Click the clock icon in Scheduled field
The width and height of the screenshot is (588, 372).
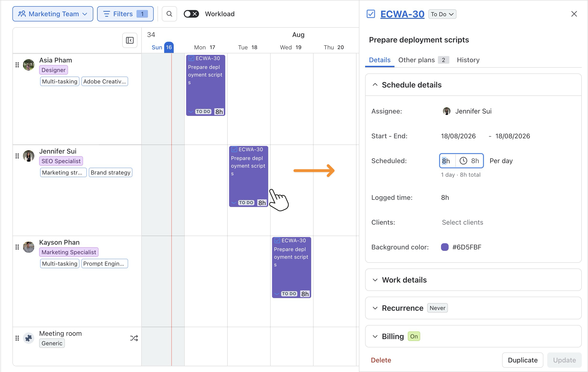click(463, 161)
